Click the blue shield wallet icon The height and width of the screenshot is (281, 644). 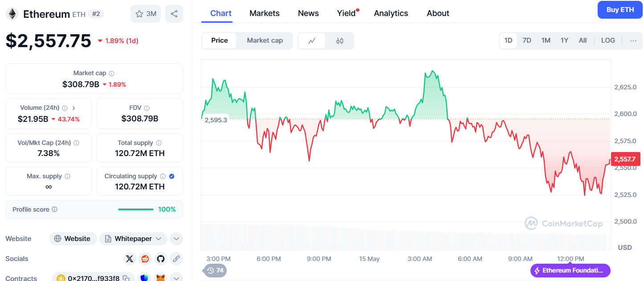pyautogui.click(x=144, y=278)
